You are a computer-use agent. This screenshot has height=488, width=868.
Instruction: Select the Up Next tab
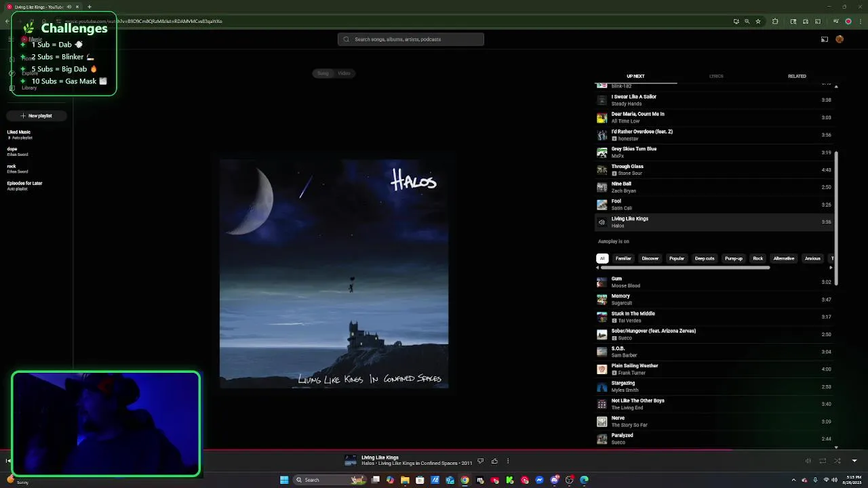coord(635,77)
